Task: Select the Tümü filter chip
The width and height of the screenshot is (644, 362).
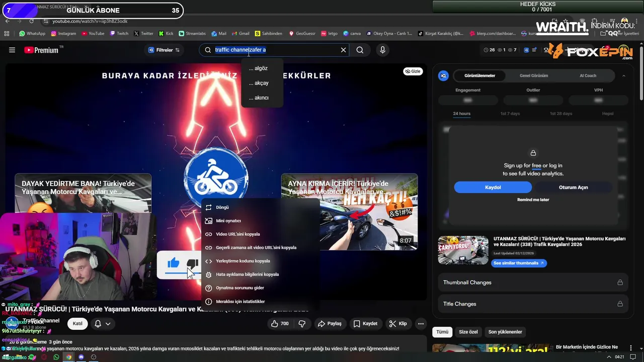Action: [x=442, y=332]
